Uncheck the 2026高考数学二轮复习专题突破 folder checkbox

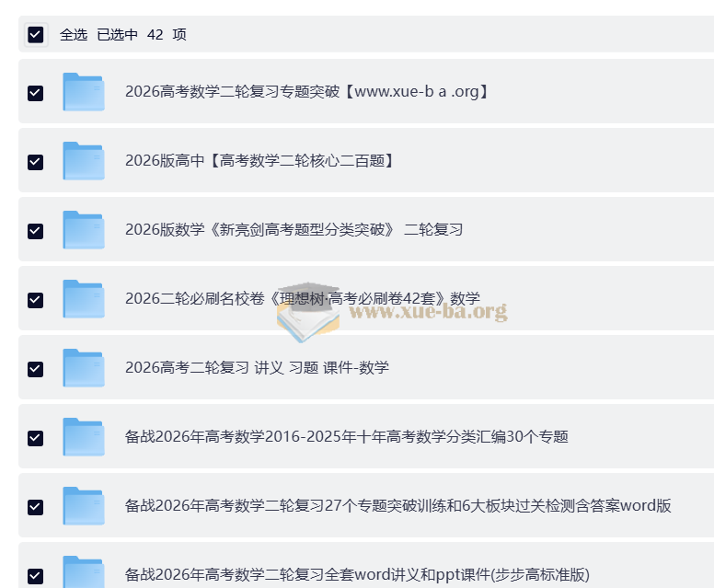[x=36, y=93]
